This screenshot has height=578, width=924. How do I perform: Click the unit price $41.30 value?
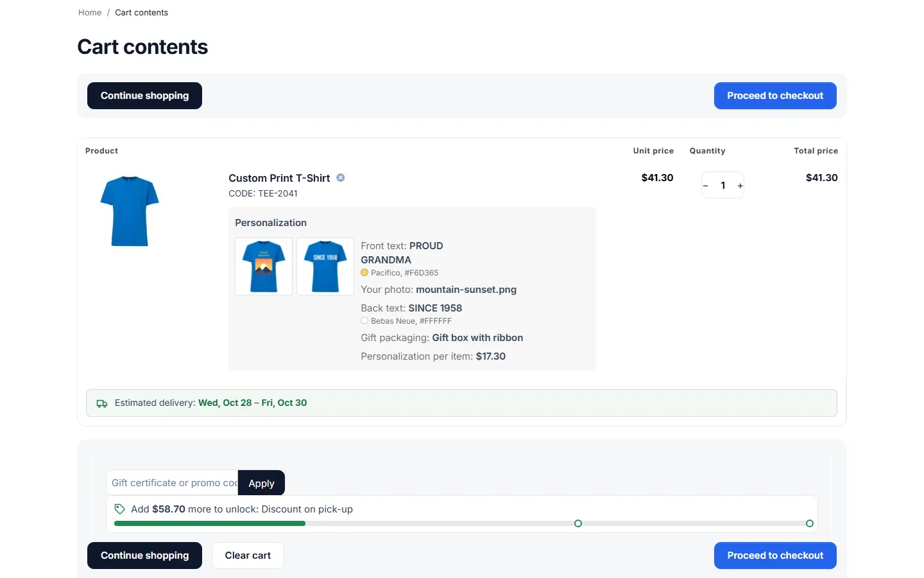(657, 178)
